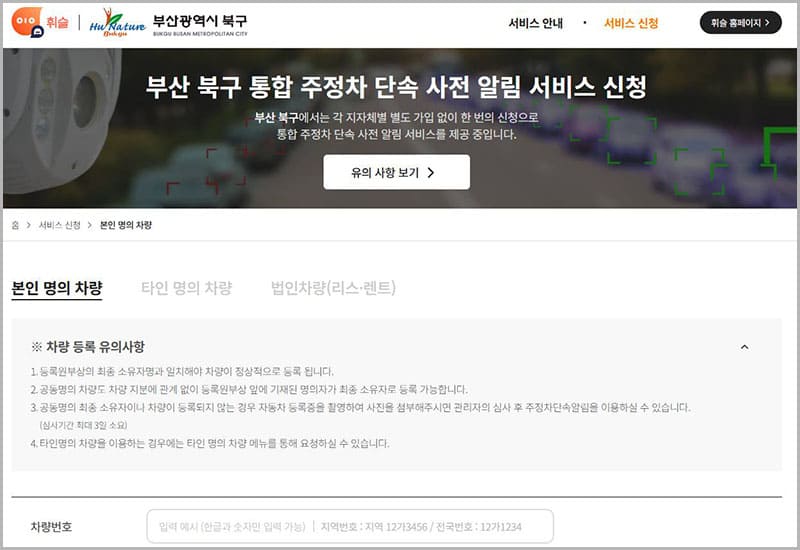Viewport: 800px width, 550px height.
Task: Focus the 차량번호 input field
Action: point(350,526)
